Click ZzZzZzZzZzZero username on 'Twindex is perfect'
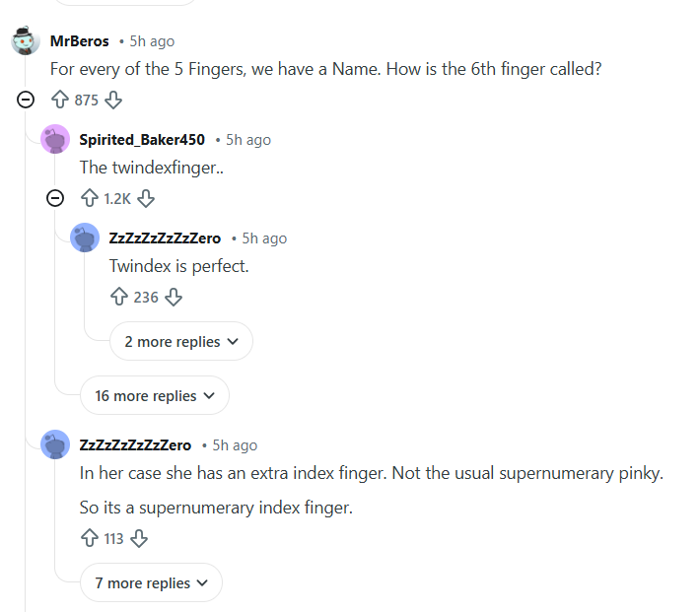Image resolution: width=700 pixels, height=612 pixels. 165,238
